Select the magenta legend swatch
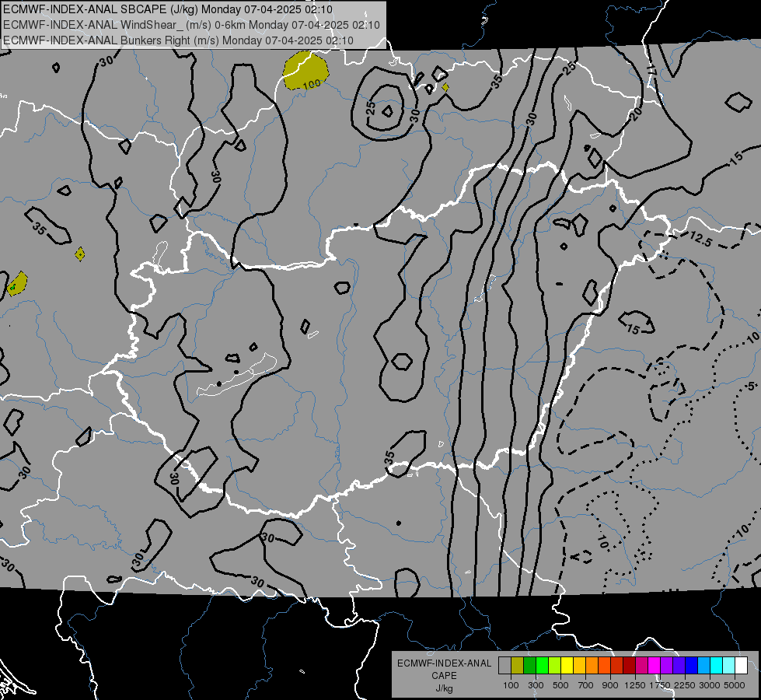761x700 pixels. pos(654,666)
